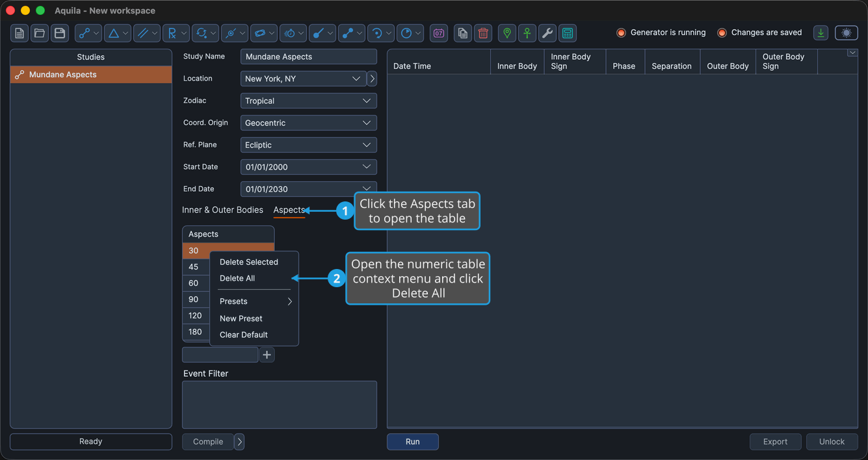Screen dimensions: 868x460
Task: Click the Compile button
Action: [208, 442]
